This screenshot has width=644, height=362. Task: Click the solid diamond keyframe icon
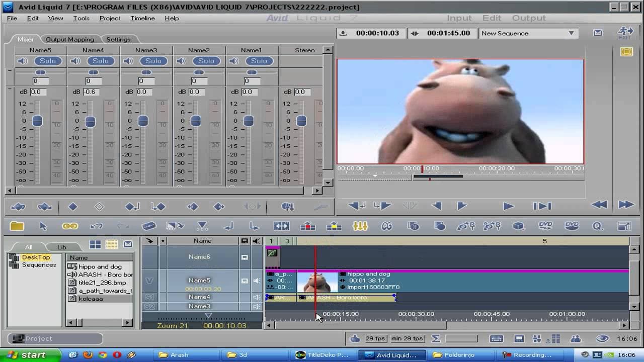point(73,207)
